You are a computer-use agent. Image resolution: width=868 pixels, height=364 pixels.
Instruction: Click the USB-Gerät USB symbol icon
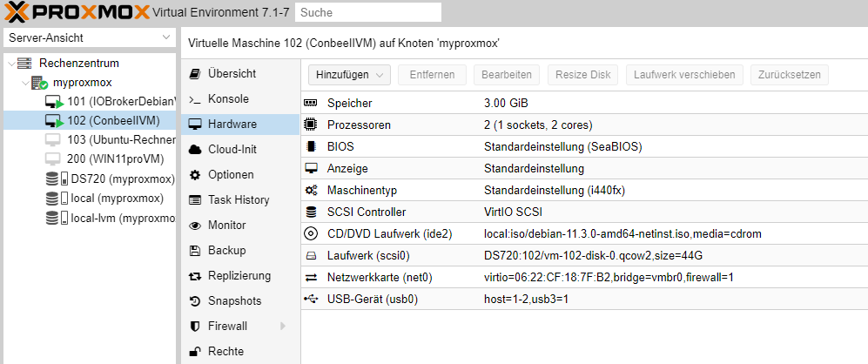coord(311,300)
